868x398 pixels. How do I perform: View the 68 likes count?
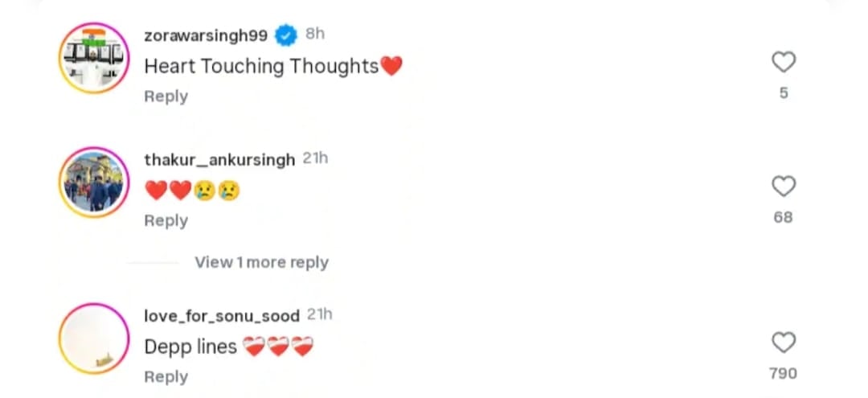(x=783, y=217)
